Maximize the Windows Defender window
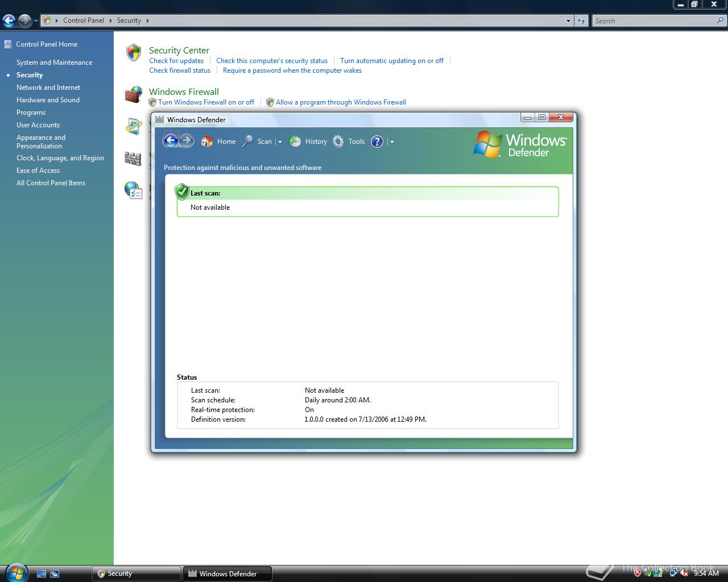The image size is (728, 582). tap(542, 118)
